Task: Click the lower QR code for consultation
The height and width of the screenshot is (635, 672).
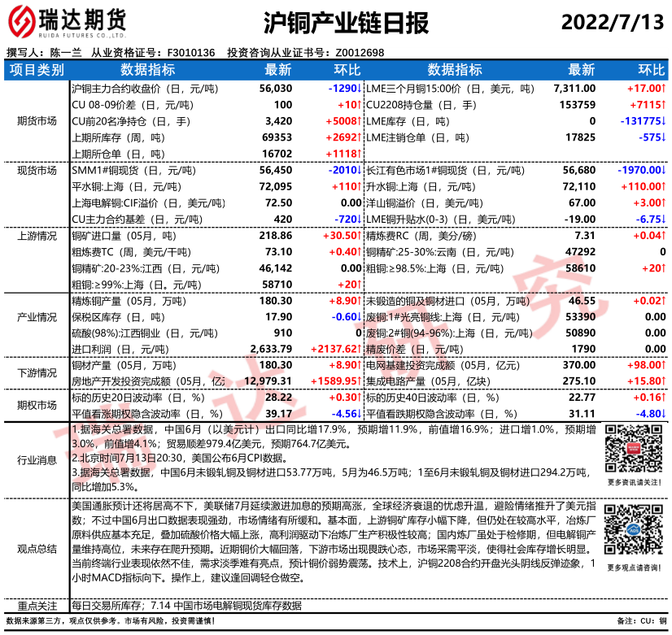Action: 635,528
